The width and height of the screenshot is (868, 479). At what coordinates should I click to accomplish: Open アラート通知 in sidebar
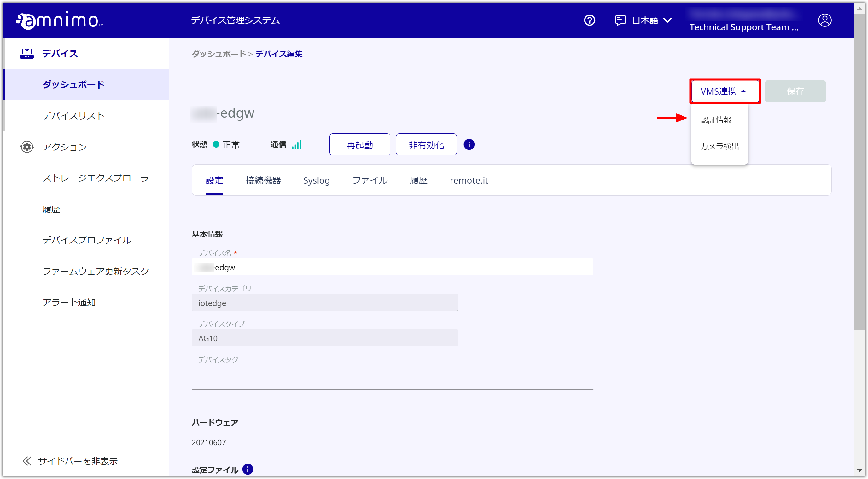(x=69, y=302)
